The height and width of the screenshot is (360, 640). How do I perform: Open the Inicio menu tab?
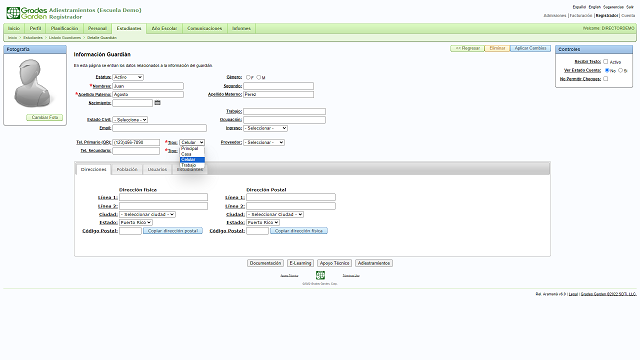(x=14, y=28)
